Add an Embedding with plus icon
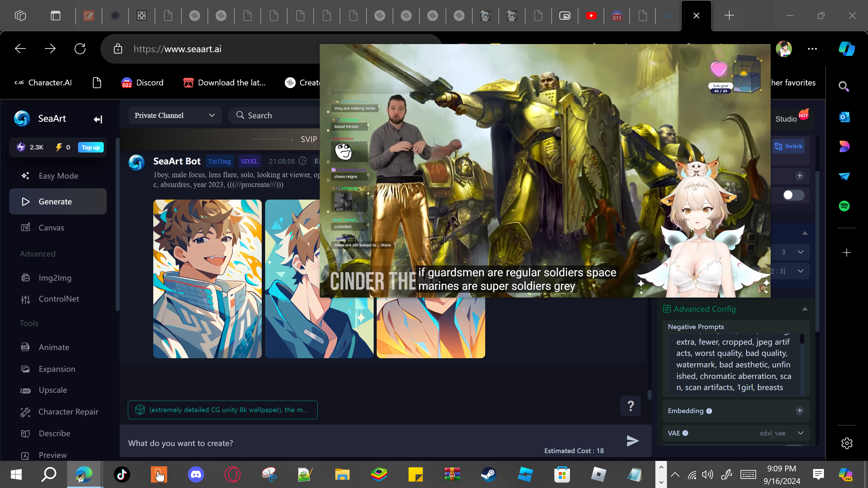 click(800, 411)
